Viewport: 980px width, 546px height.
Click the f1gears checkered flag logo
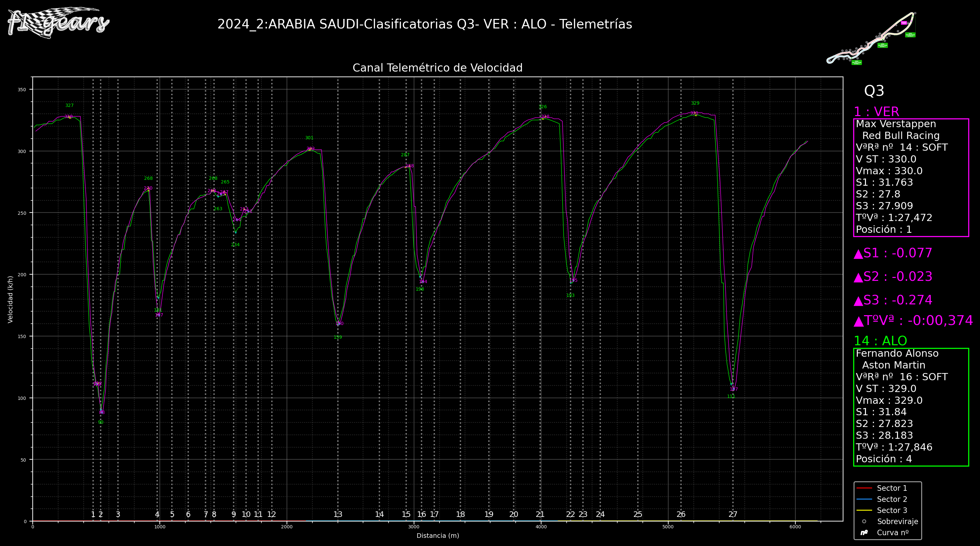58,22
